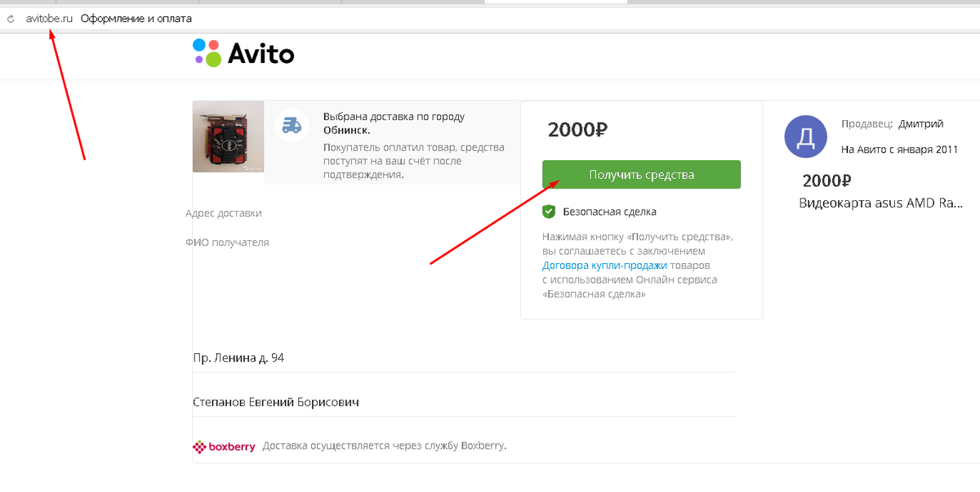This screenshot has height=492, width=980.
Task: Click the Boxberry logo
Action: pos(224,446)
